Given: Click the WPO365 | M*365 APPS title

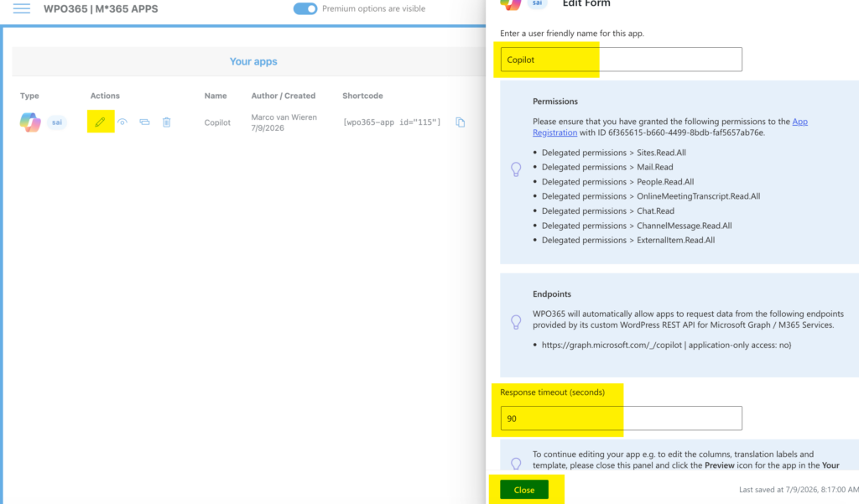Looking at the screenshot, I should click(x=101, y=8).
